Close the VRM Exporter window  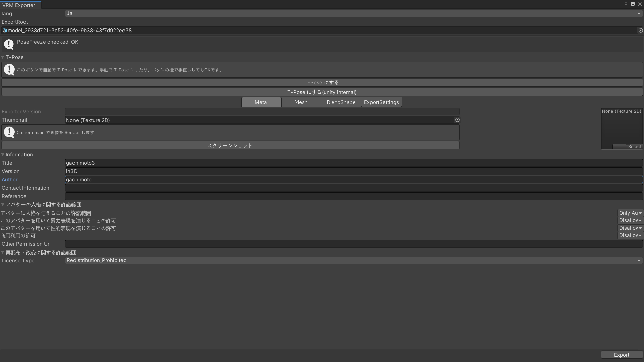click(x=640, y=4)
